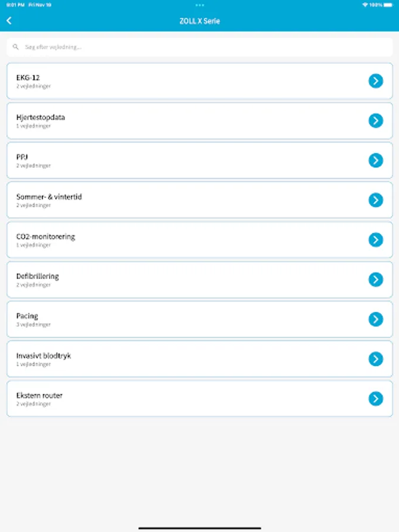The width and height of the screenshot is (399, 532).
Task: Open the EKG-12 guide category
Action: click(177, 81)
